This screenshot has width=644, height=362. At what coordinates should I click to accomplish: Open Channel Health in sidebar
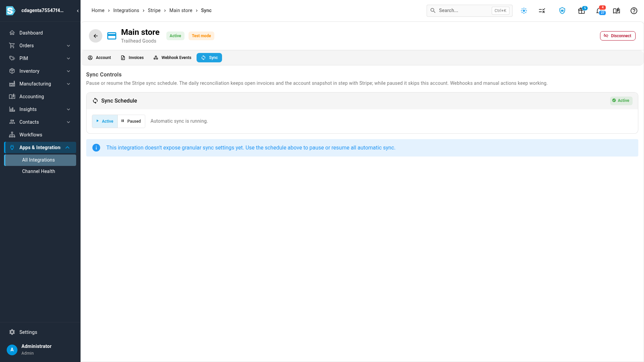pos(40,171)
